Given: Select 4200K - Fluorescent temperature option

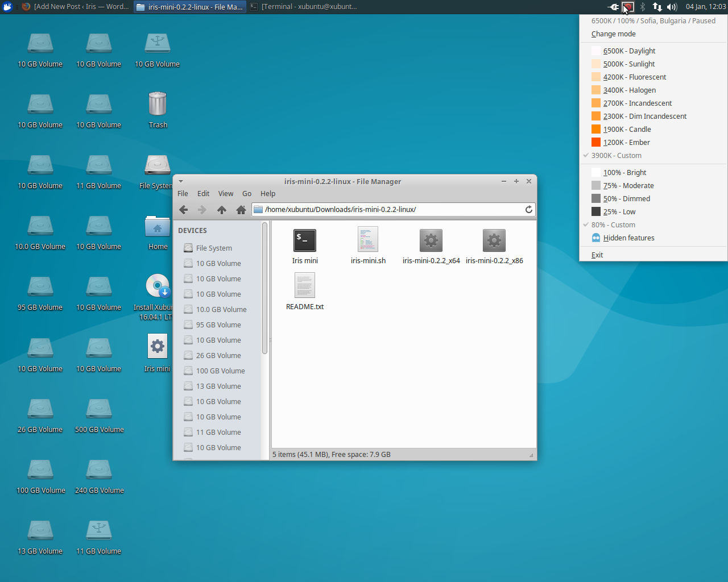Looking at the screenshot, I should click(653, 77).
